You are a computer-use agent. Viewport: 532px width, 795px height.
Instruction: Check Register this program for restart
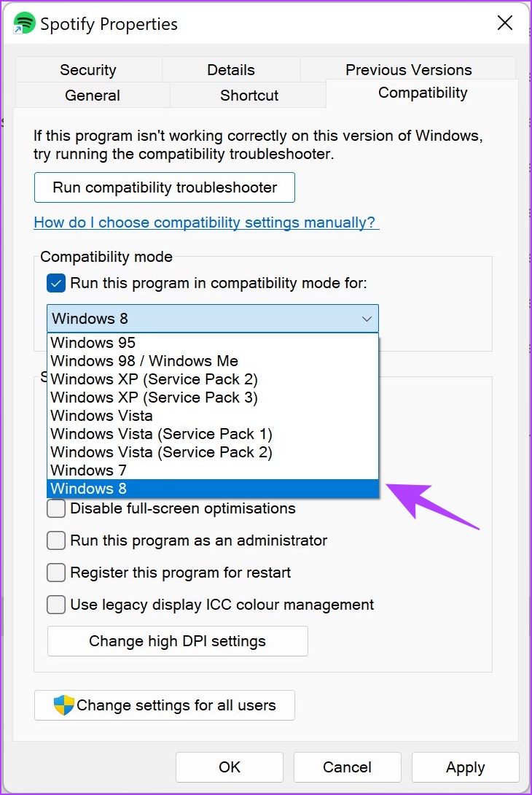coord(56,573)
